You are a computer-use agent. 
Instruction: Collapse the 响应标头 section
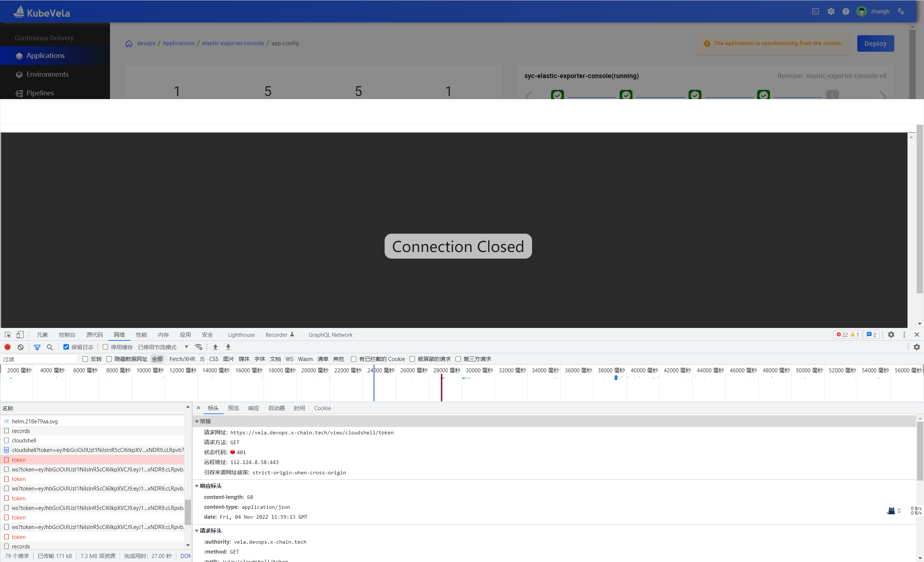coord(198,486)
